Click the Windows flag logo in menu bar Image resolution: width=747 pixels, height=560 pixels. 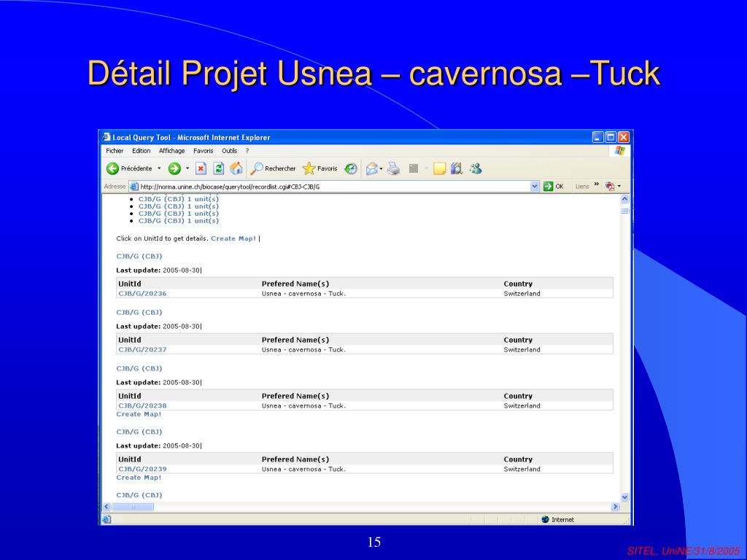click(x=619, y=151)
